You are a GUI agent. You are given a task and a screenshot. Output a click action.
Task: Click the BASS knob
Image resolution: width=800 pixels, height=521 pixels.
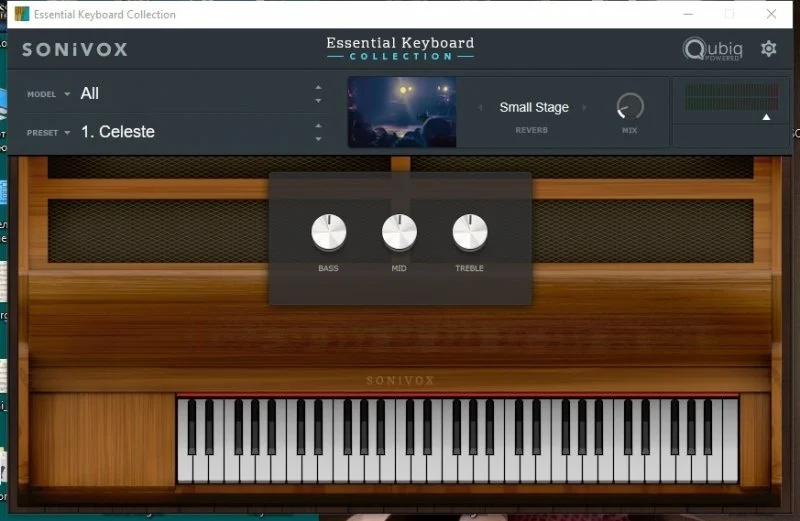pos(329,232)
